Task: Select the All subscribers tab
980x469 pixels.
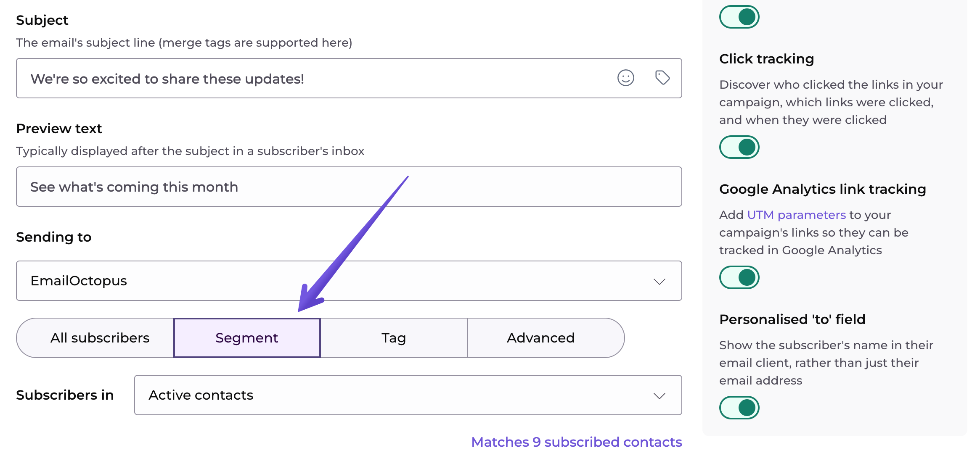Action: coord(100,338)
